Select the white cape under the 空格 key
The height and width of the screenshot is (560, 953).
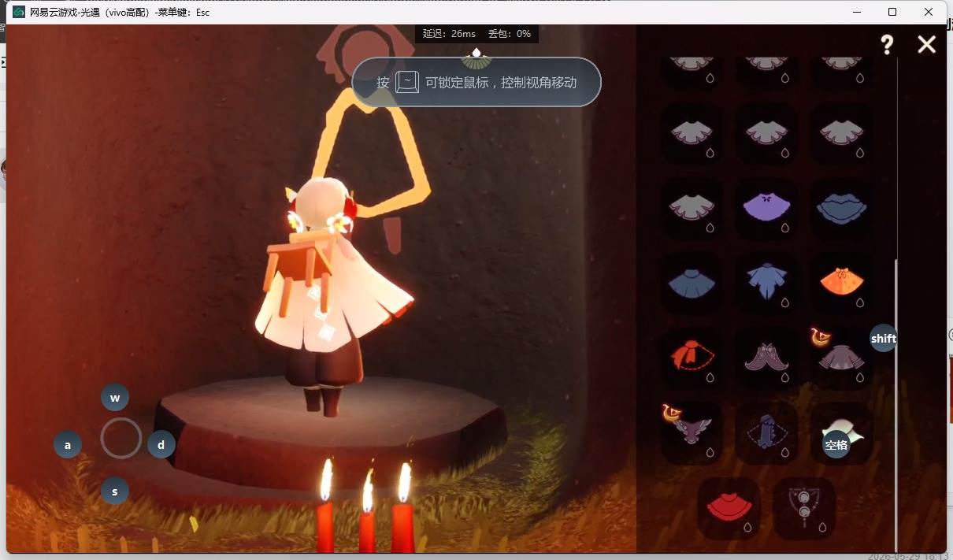(843, 432)
